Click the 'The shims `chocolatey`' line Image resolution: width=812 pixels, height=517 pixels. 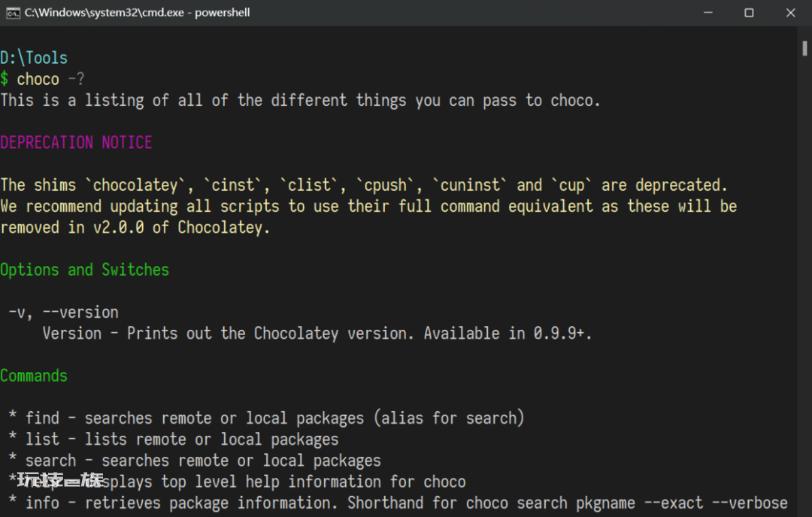[364, 185]
